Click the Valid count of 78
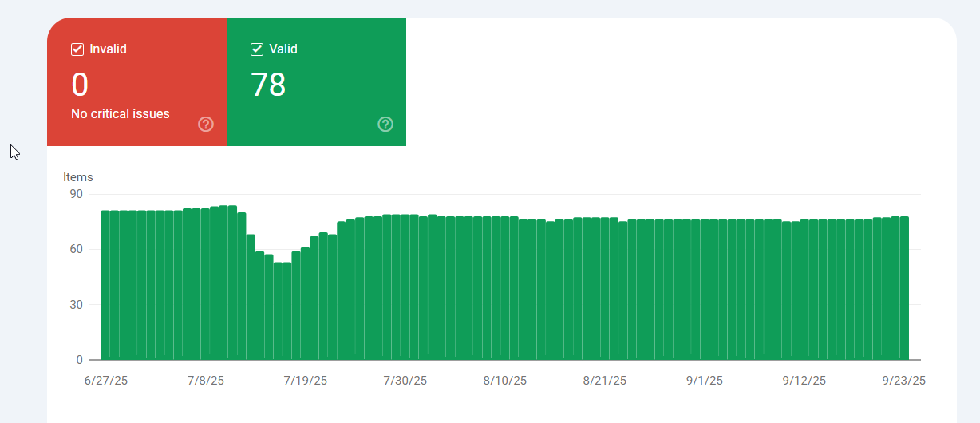The width and height of the screenshot is (980, 423). (x=268, y=85)
